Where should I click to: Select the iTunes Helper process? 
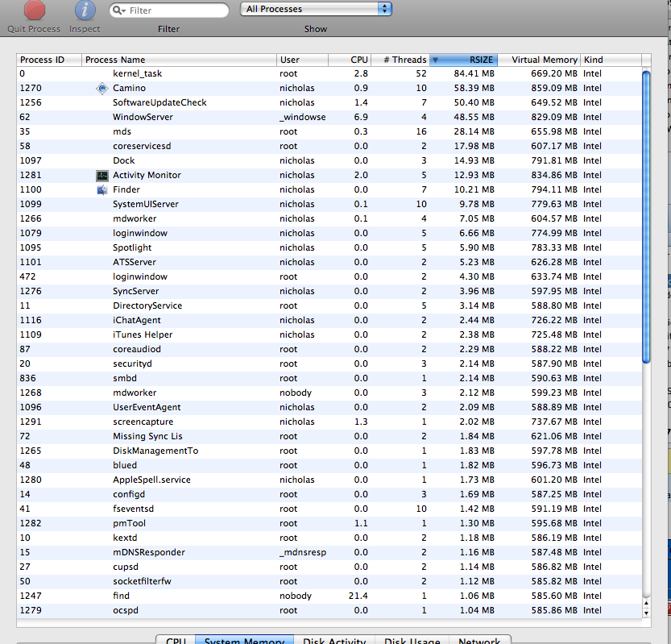pyautogui.click(x=329, y=334)
